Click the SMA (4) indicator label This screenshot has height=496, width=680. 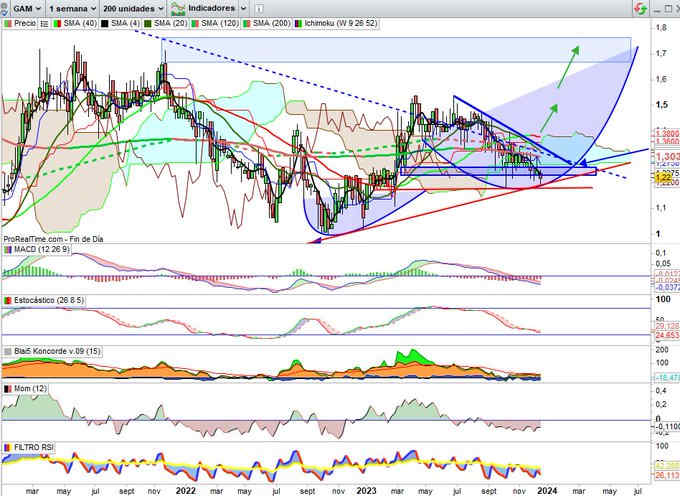[x=125, y=23]
